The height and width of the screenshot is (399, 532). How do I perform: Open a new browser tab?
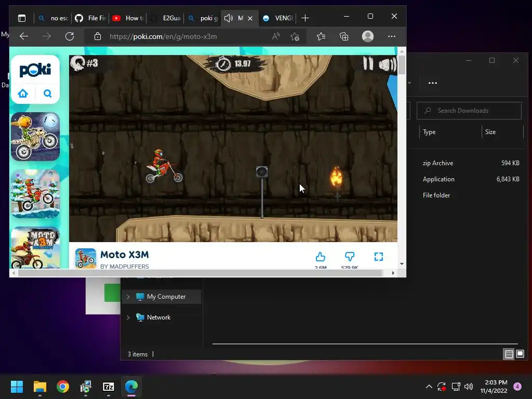tap(305, 18)
